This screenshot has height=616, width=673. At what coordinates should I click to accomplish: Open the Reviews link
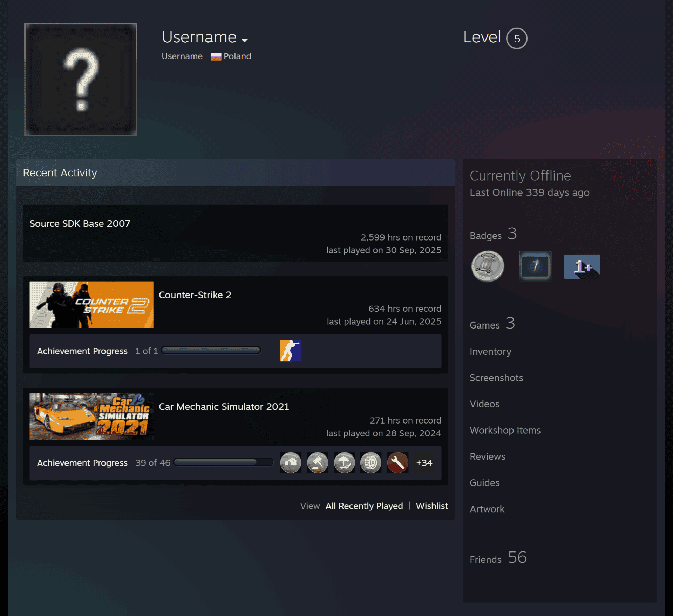[488, 456]
